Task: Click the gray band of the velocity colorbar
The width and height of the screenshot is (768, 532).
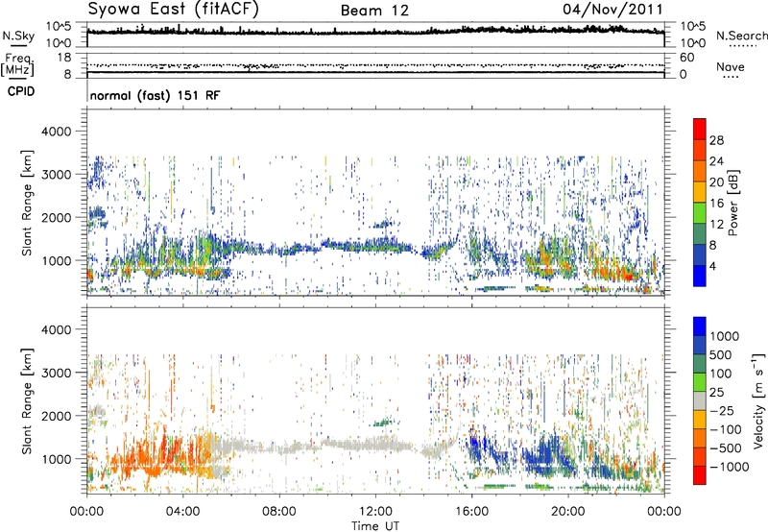Action: tap(700, 401)
